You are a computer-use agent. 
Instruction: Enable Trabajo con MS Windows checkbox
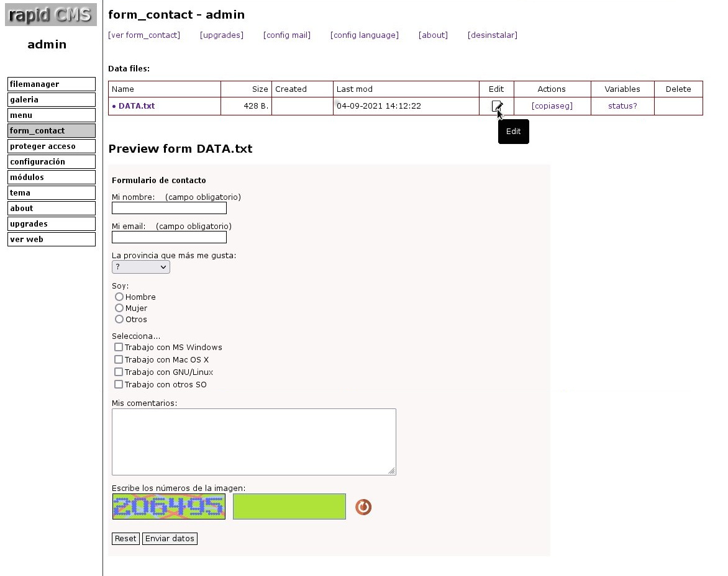119,347
